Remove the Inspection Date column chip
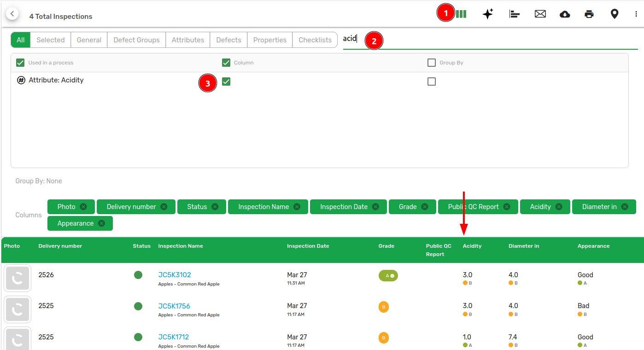Viewport: 644px width, 350px height. [376, 207]
